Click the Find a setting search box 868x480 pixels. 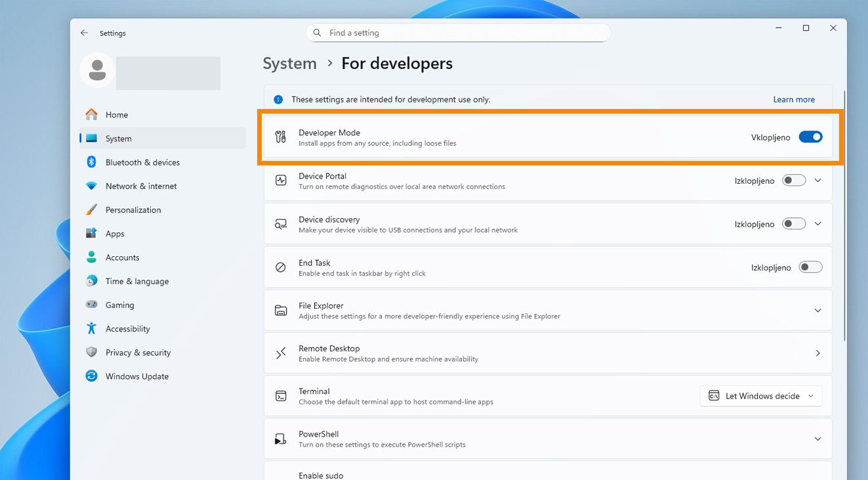[x=458, y=33]
